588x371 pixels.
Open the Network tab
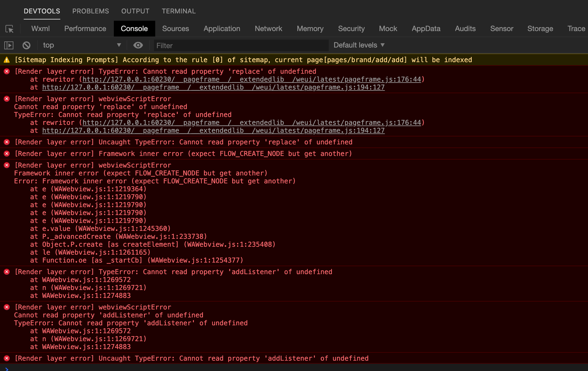(268, 29)
